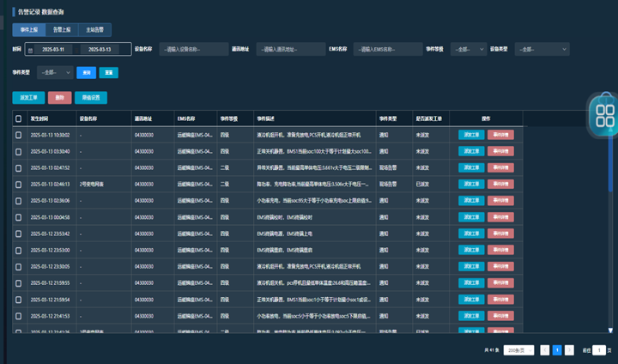
Task: Switch to the 主站告警 tab
Action: [x=95, y=30]
